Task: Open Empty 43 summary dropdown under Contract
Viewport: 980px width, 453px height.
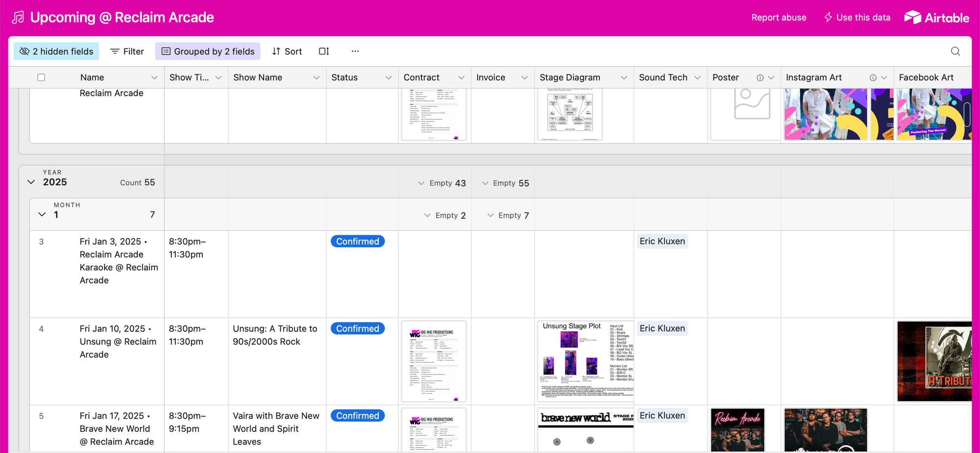Action: click(441, 183)
